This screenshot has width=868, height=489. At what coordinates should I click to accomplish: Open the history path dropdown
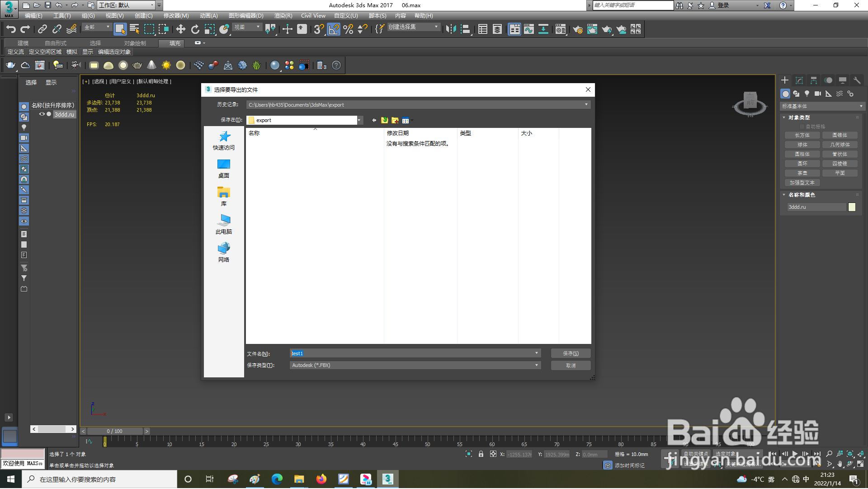(x=586, y=105)
